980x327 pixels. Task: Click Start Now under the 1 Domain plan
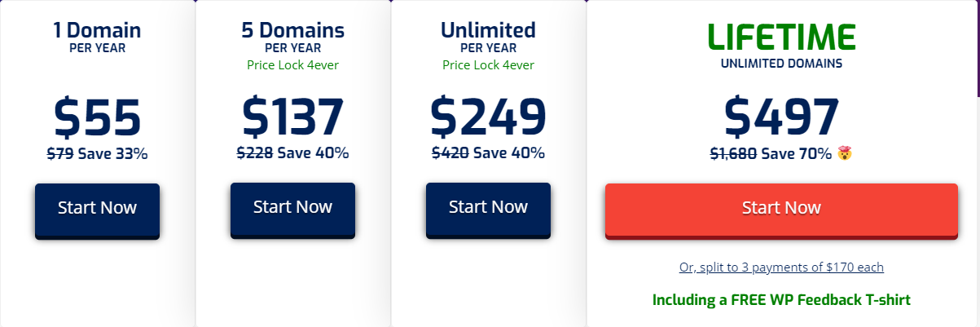[x=97, y=208]
